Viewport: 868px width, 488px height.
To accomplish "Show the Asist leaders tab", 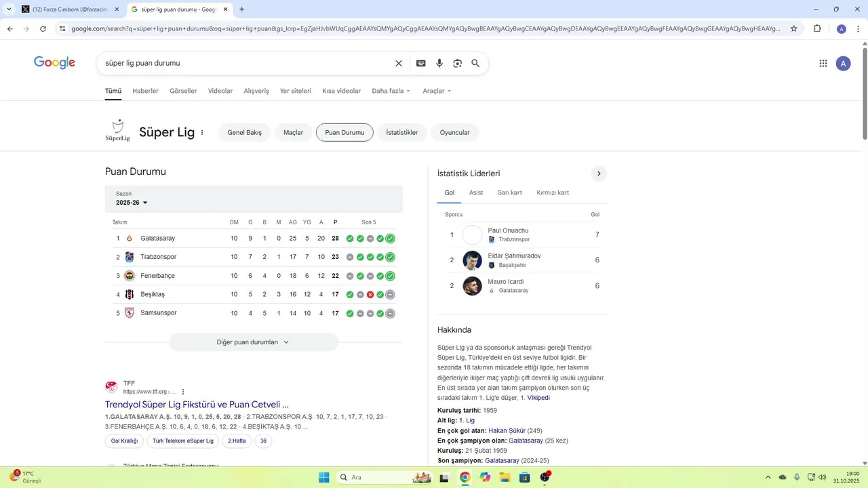I will tap(476, 192).
